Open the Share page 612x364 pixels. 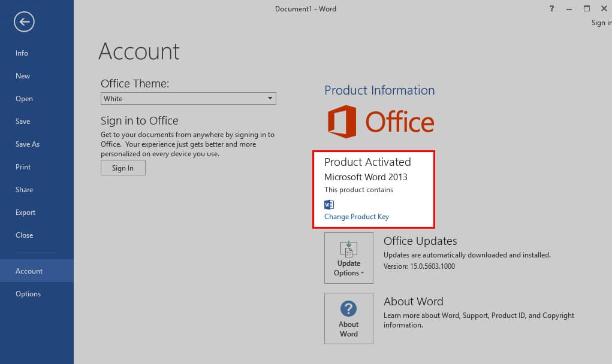tap(37, 190)
